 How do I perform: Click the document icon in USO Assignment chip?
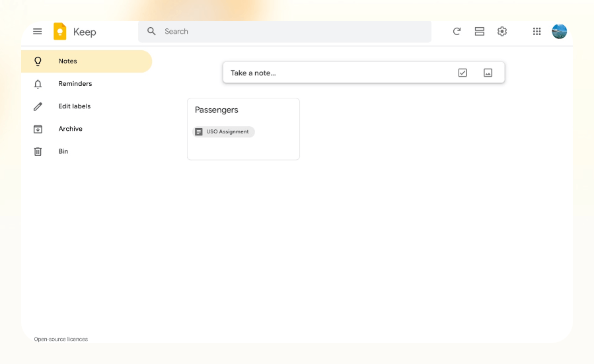pos(199,132)
